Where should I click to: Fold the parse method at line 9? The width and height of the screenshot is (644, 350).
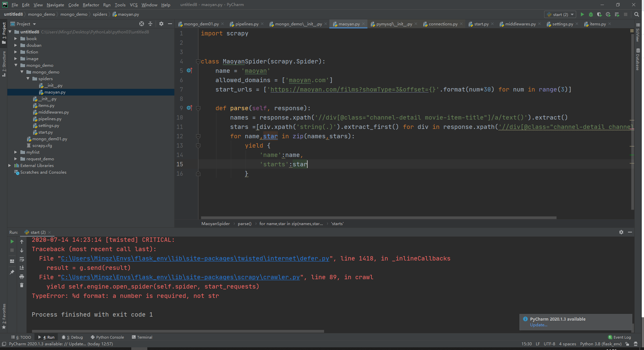(198, 108)
